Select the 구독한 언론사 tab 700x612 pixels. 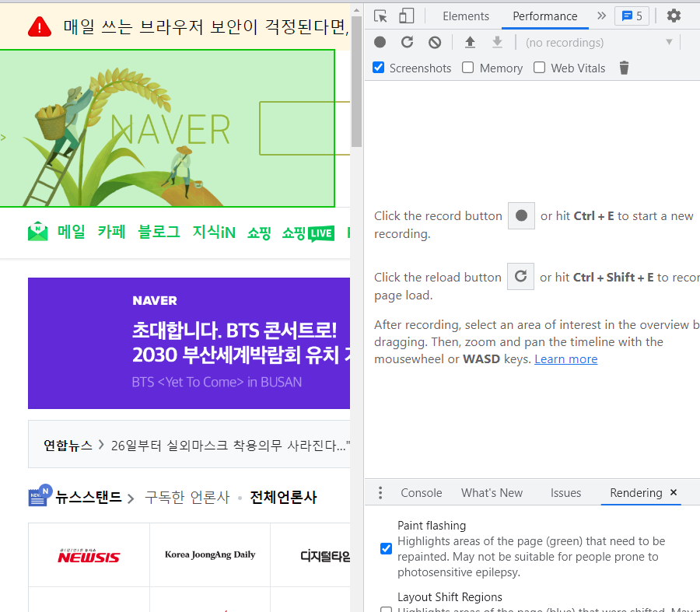187,497
